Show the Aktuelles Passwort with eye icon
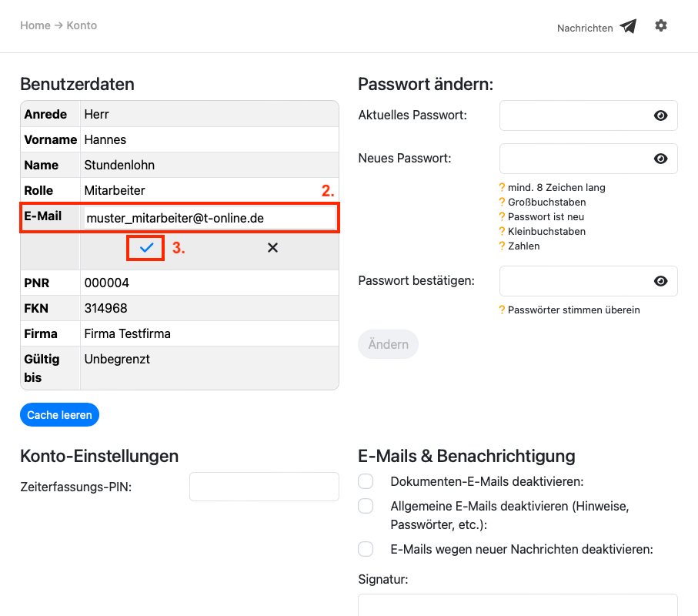 coord(660,115)
